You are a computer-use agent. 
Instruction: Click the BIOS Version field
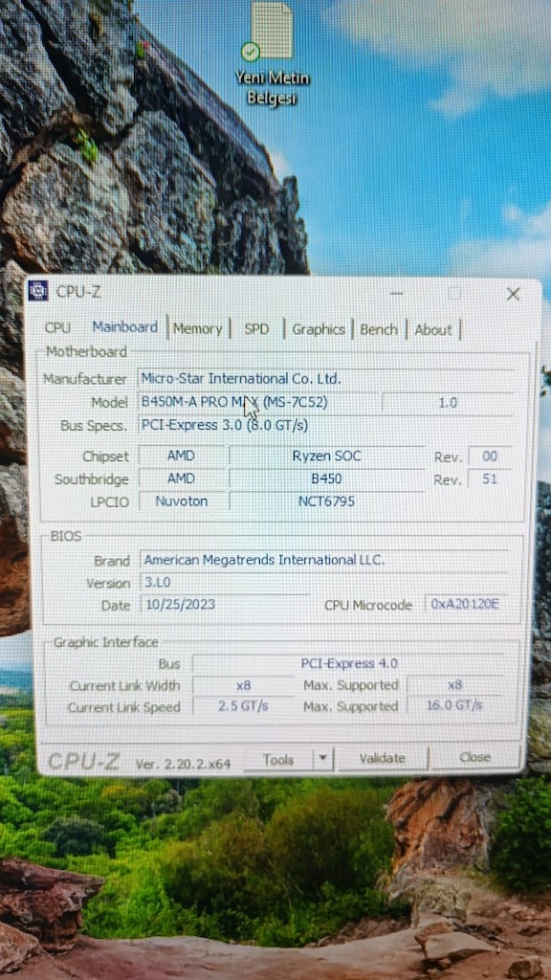pyautogui.click(x=224, y=583)
